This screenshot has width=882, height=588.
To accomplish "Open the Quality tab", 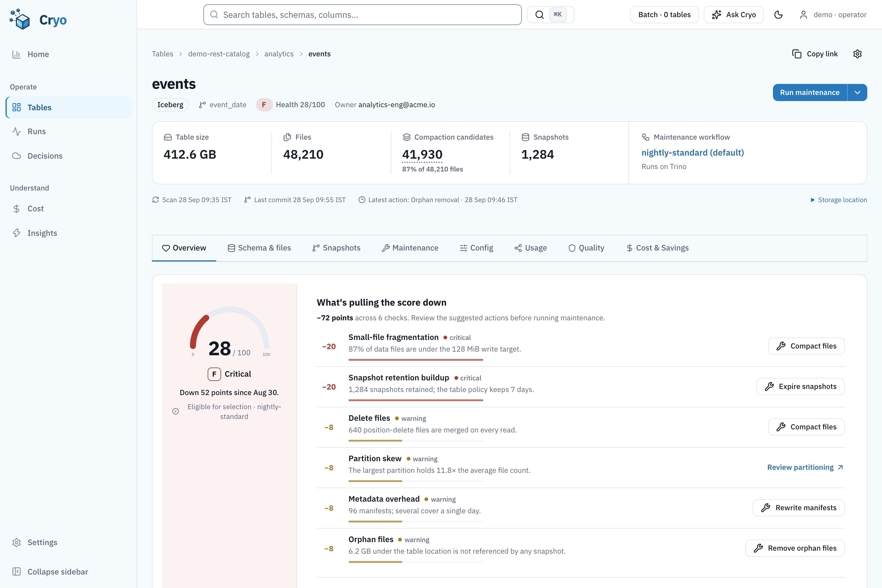I will pos(586,248).
